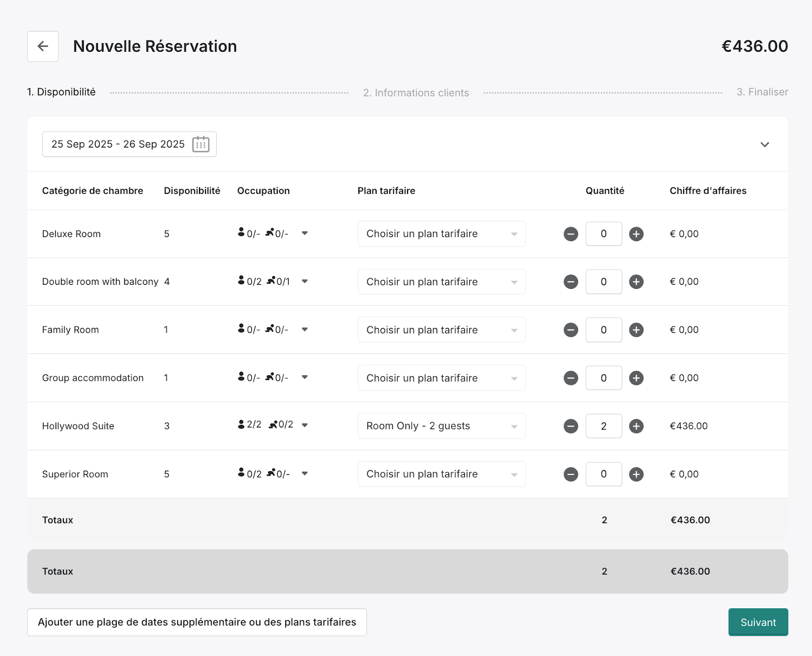Open Family Room rate plan dropdown
812x656 pixels.
442,330
